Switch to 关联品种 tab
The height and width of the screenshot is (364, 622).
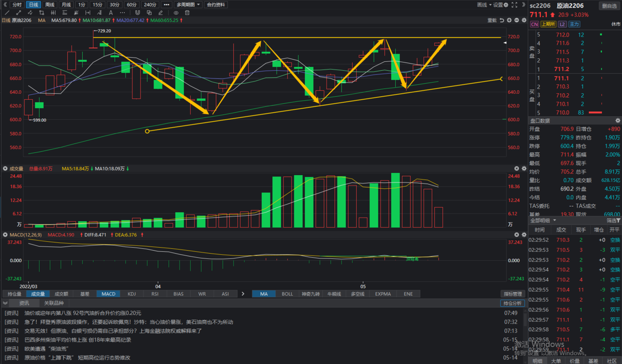pos(54,303)
